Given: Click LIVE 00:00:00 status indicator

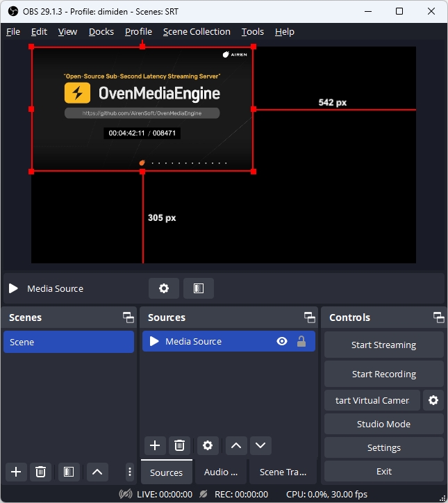Looking at the screenshot, I should tap(165, 495).
